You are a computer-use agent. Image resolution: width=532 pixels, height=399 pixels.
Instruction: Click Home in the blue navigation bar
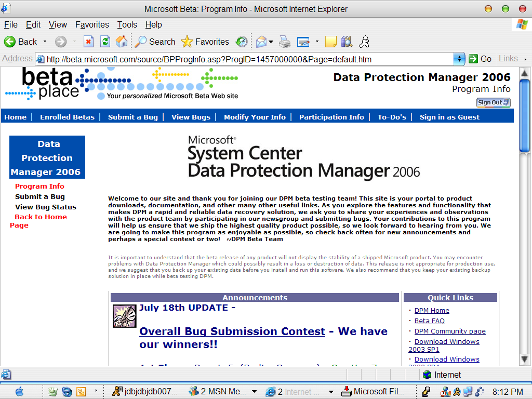click(15, 117)
